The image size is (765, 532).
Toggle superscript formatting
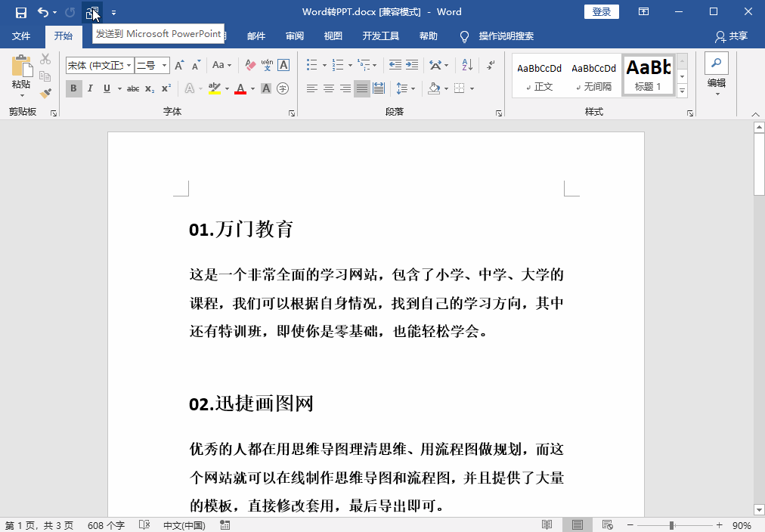coord(166,88)
